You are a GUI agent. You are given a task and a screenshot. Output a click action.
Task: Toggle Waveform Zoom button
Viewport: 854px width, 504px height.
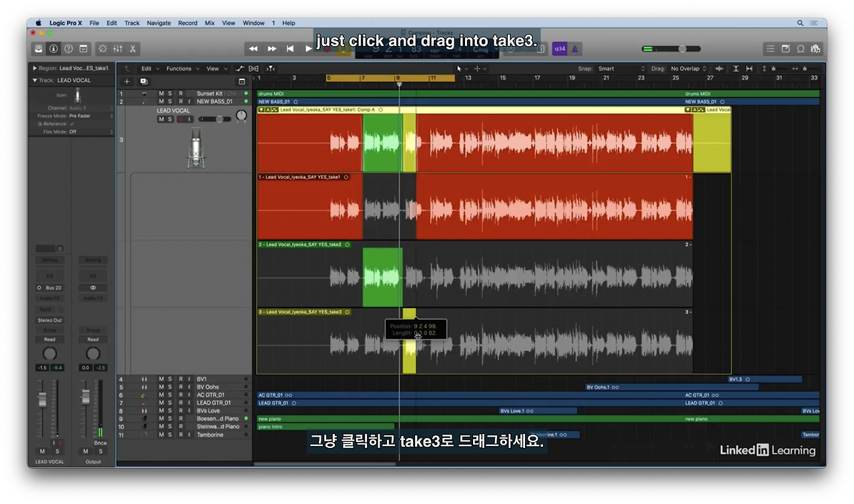pyautogui.click(x=719, y=69)
